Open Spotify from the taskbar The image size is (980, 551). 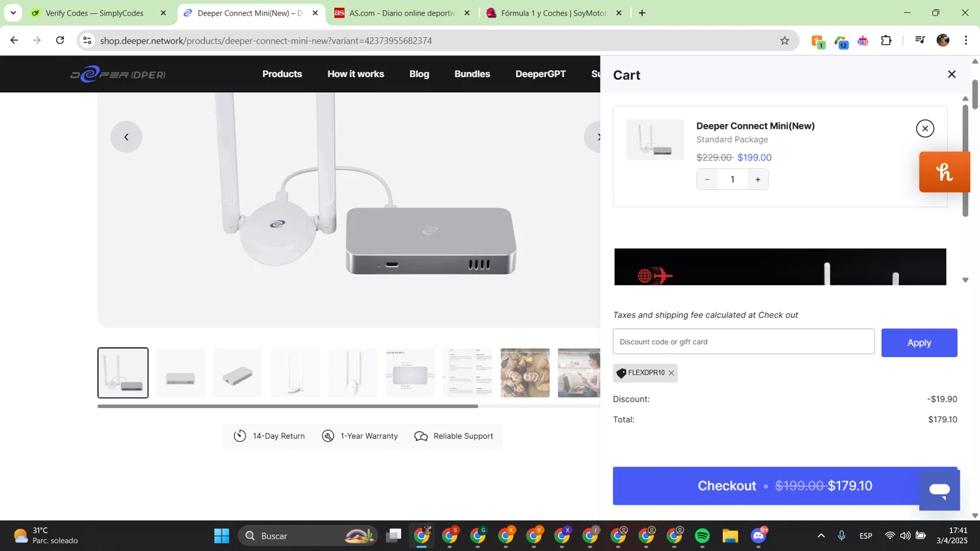coord(702,536)
